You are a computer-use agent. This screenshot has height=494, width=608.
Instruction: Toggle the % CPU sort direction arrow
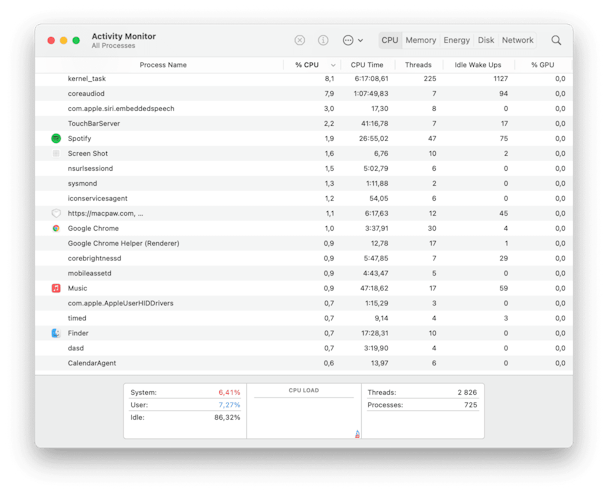(333, 65)
